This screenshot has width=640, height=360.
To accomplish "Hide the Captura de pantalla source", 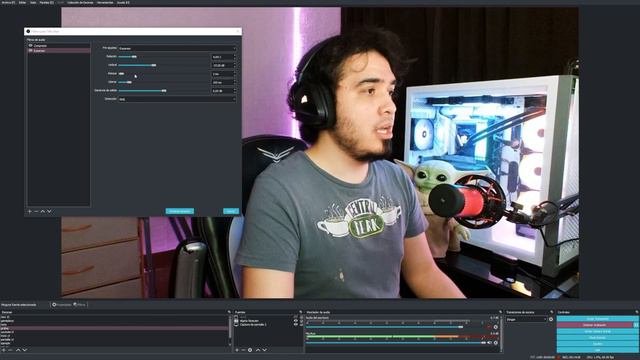I will (x=296, y=324).
